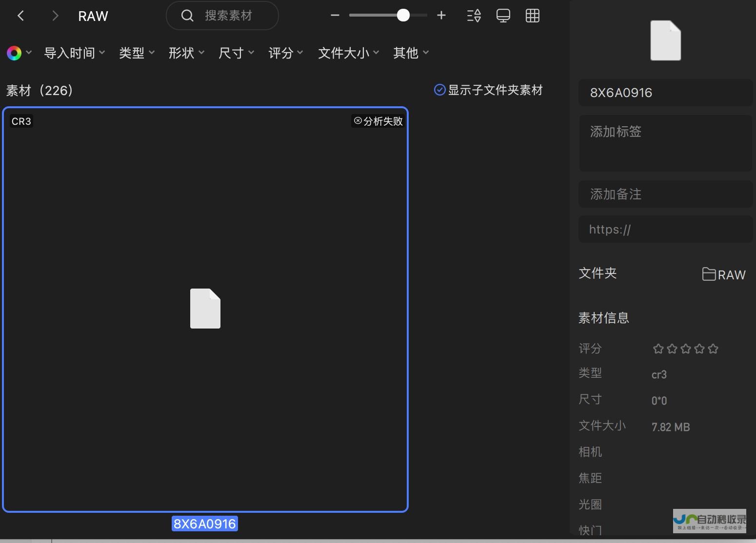
Task: Click the 素材 (226) count heading
Action: (x=40, y=90)
